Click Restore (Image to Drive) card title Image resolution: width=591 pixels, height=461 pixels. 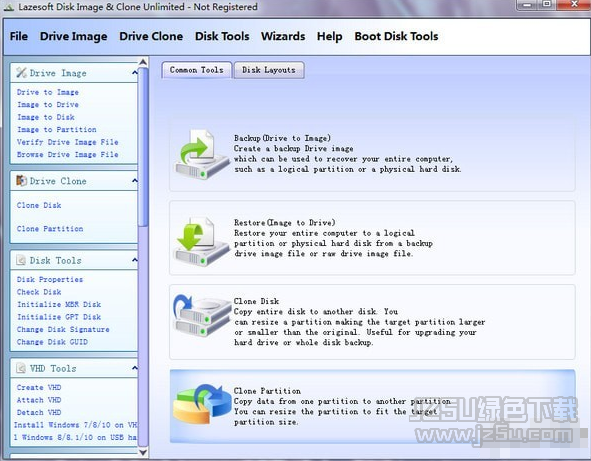click(x=285, y=222)
